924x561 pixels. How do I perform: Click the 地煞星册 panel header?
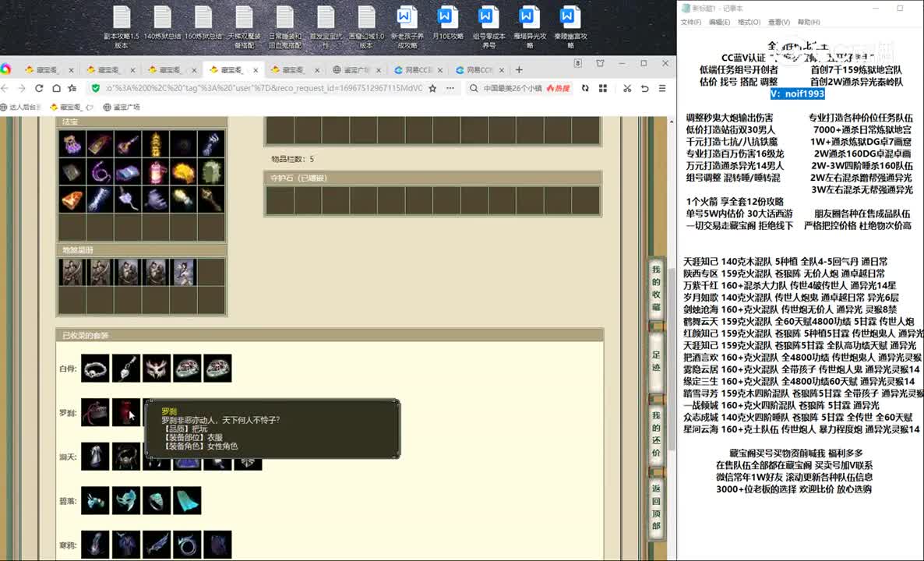pos(141,250)
